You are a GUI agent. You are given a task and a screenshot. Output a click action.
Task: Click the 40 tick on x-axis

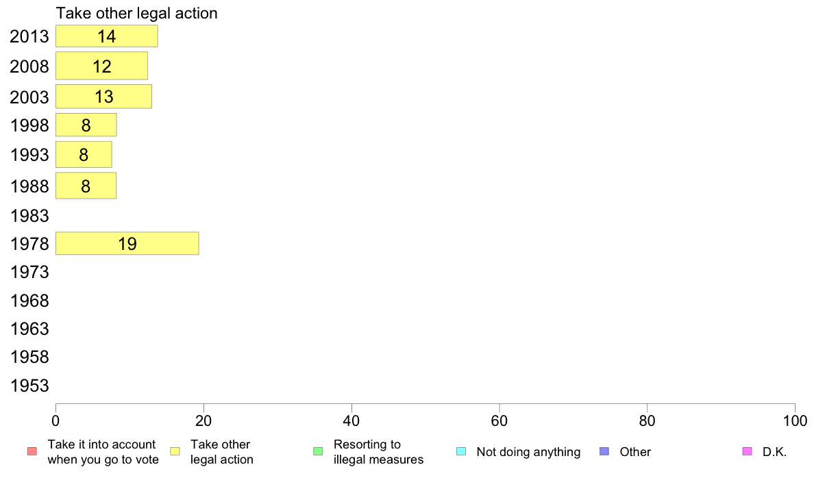[351, 421]
